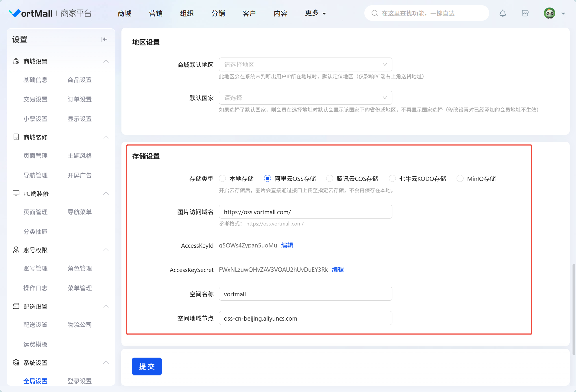Open the 默认国家 country dropdown

point(305,98)
